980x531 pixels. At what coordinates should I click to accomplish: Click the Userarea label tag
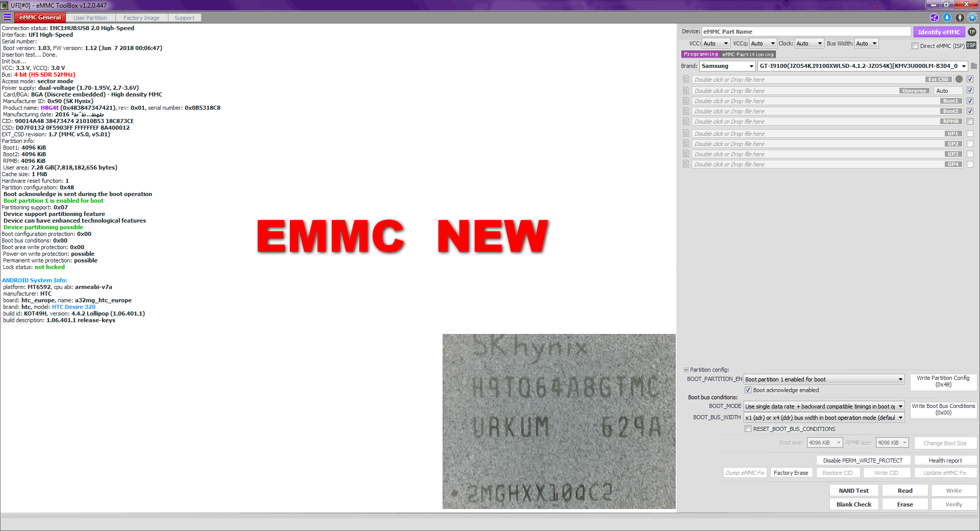(x=914, y=91)
